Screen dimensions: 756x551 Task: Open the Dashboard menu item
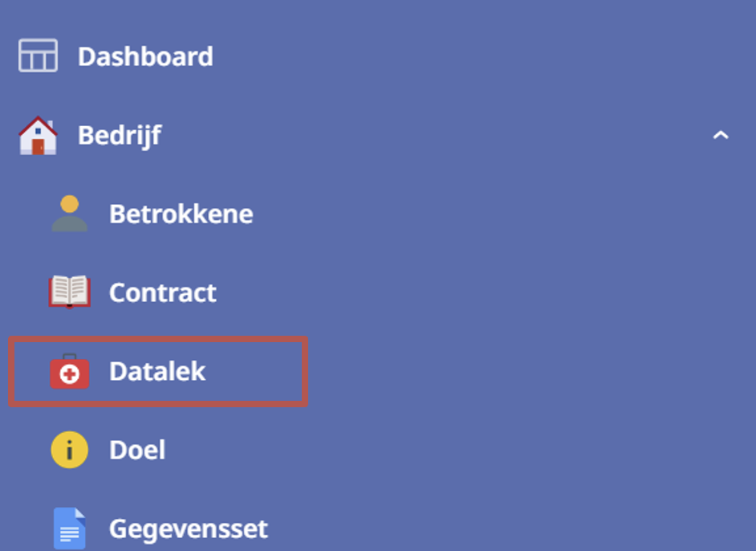pos(378,56)
